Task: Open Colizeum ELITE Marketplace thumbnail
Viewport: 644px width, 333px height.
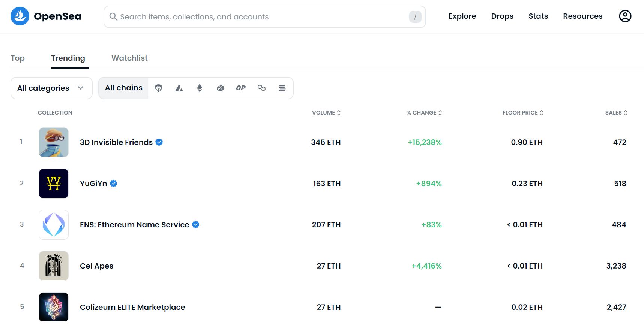Action: coord(54,307)
